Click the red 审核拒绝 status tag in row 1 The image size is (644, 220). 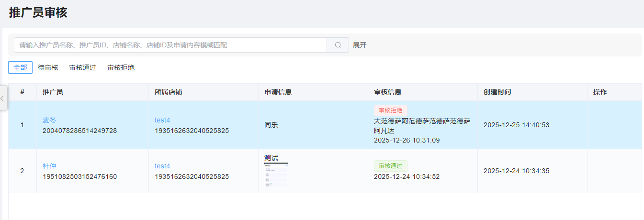pos(390,110)
